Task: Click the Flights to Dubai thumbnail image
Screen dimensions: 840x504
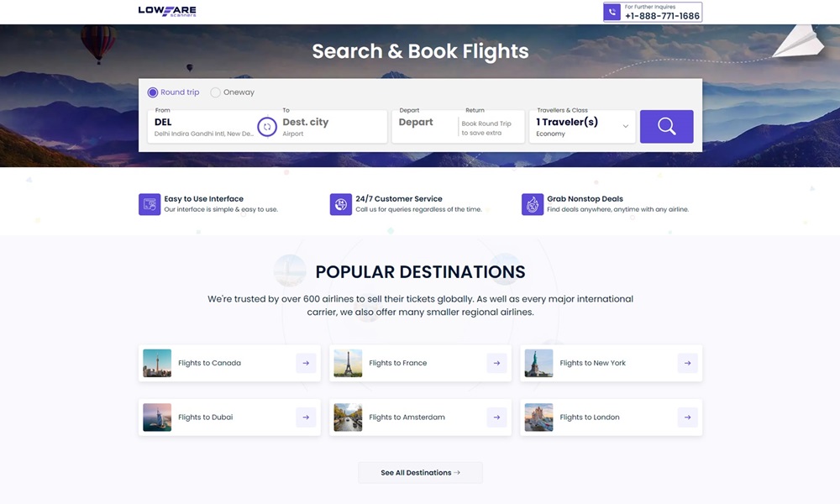Action: (157, 417)
